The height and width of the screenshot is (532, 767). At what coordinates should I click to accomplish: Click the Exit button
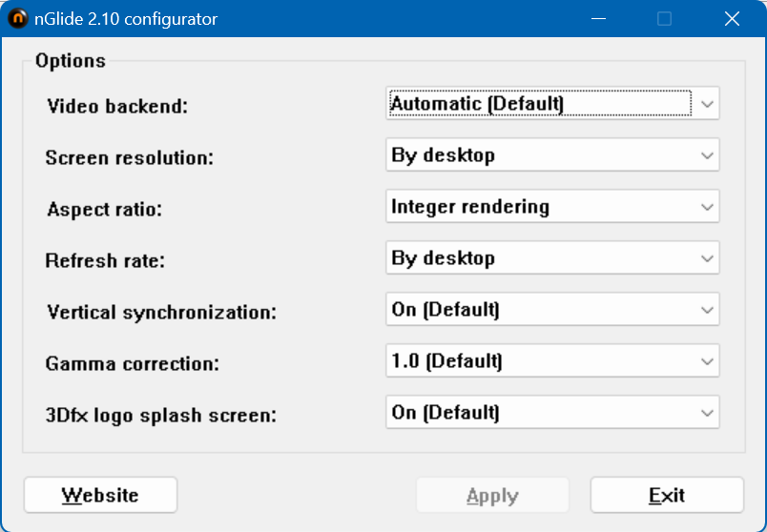667,495
